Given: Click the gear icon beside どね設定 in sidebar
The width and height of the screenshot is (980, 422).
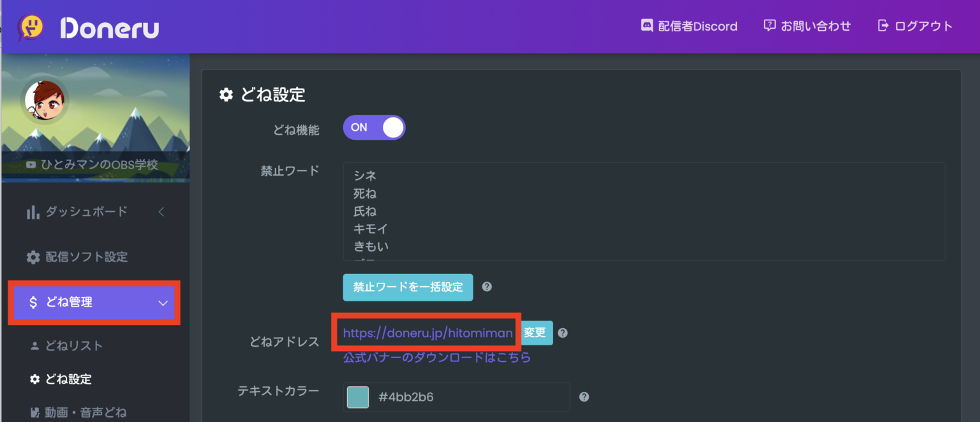Looking at the screenshot, I should 36,379.
